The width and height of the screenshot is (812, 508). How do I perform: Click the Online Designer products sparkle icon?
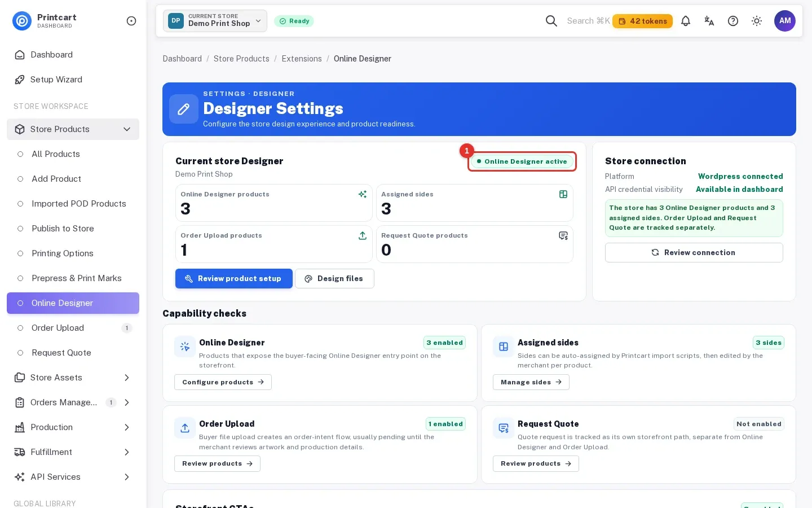click(x=363, y=194)
